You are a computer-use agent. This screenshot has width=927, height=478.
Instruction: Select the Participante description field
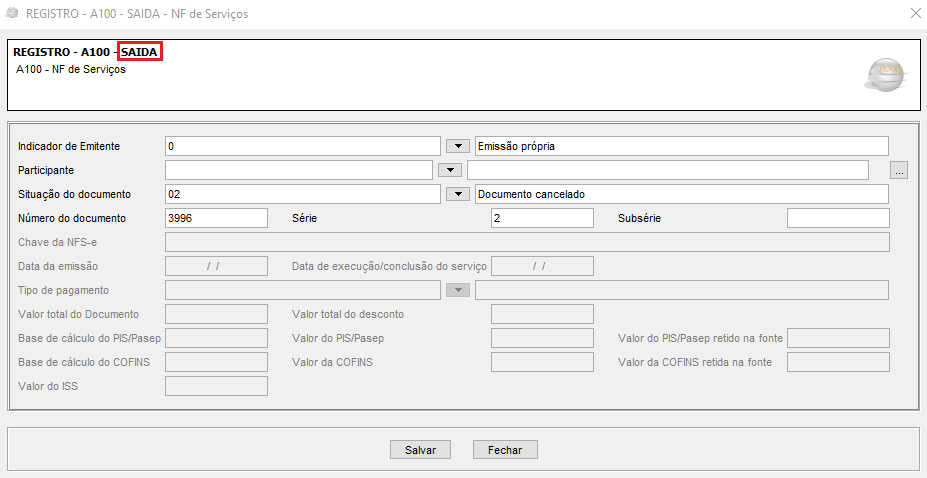pos(668,170)
